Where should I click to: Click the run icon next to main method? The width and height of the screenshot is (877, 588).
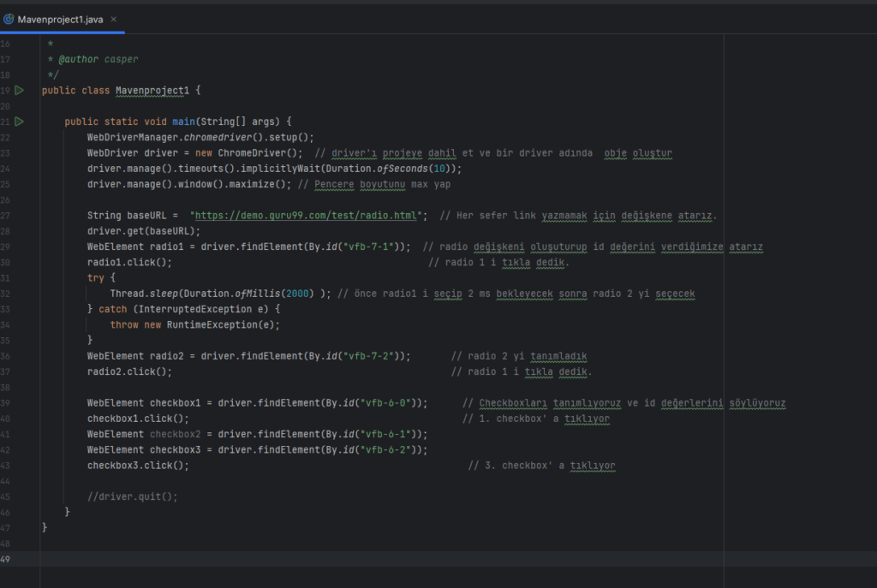tap(19, 122)
